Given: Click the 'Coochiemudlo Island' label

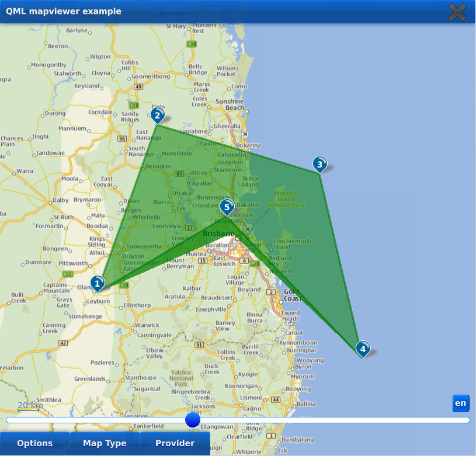Looking at the screenshot, I should click(x=293, y=244).
